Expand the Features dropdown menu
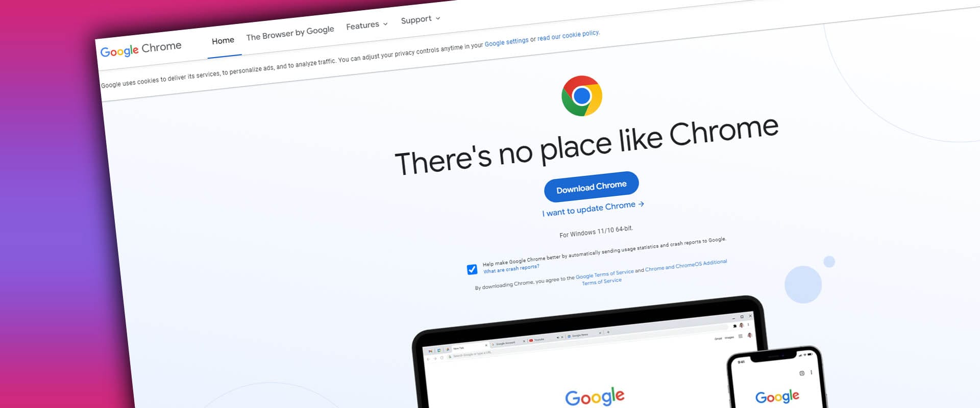The width and height of the screenshot is (980, 408). tap(366, 25)
